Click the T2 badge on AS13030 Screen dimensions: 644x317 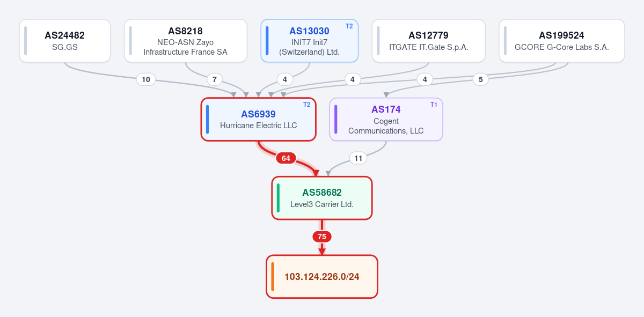(x=349, y=26)
